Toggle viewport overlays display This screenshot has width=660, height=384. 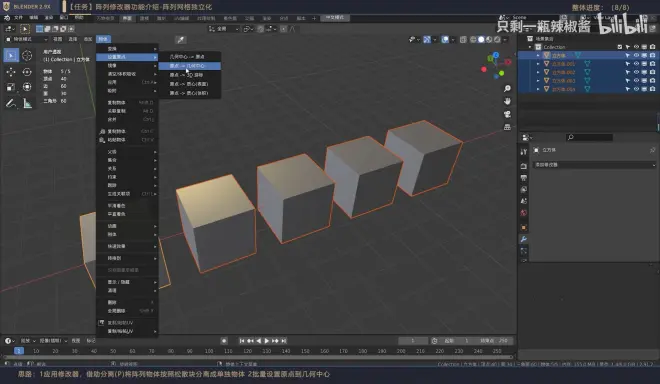pyautogui.click(x=445, y=40)
